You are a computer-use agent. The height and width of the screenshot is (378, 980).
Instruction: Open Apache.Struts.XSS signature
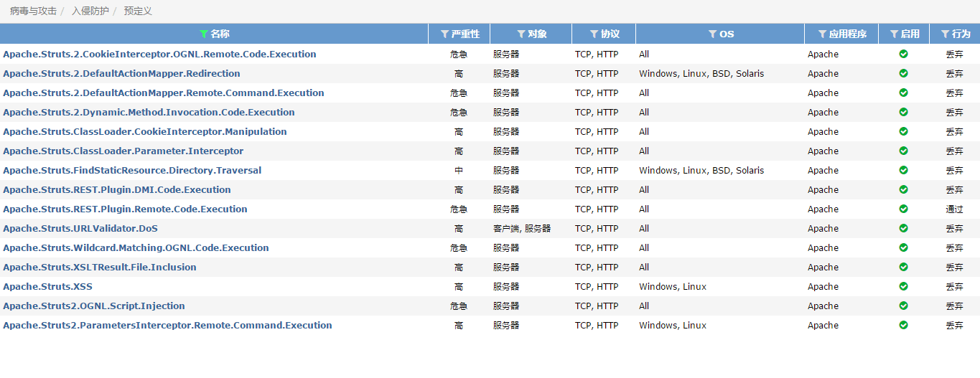click(47, 286)
